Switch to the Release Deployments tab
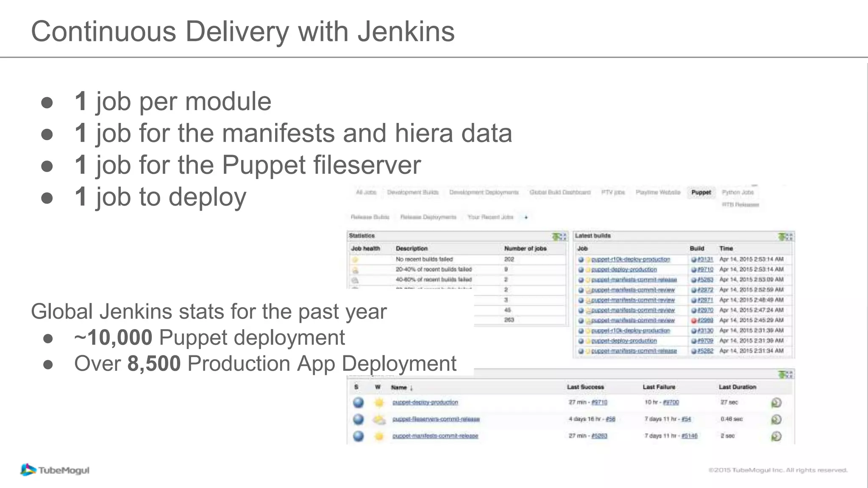 coord(428,217)
